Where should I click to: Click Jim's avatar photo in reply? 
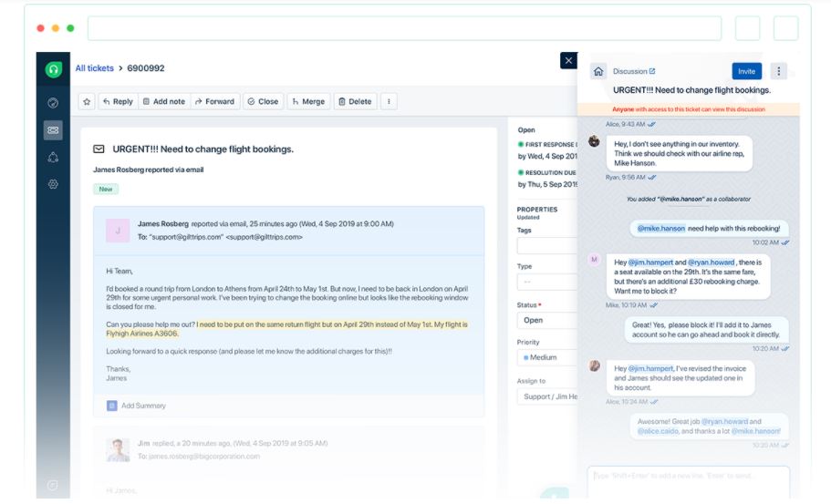pyautogui.click(x=118, y=450)
